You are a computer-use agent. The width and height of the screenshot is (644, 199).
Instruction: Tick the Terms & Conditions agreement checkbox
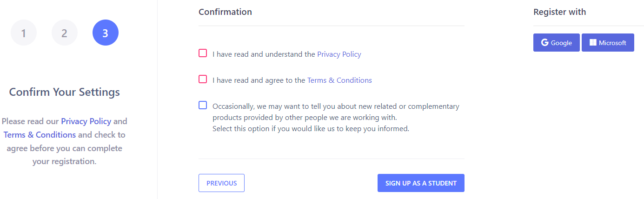tap(203, 79)
